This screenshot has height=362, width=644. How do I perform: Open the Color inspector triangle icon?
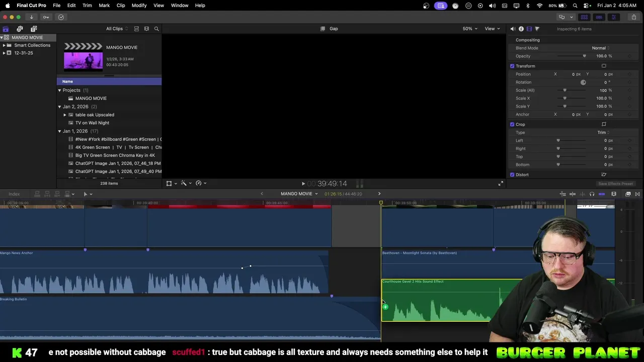click(537, 29)
